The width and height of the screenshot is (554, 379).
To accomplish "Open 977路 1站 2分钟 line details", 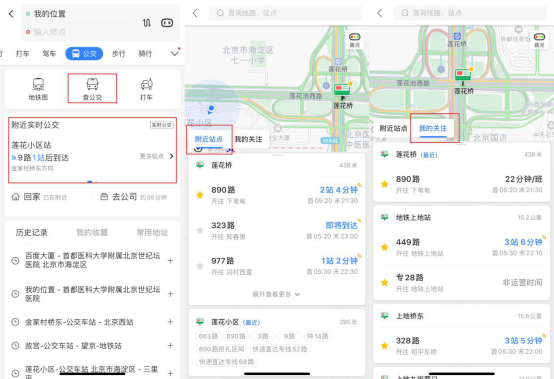I will [277, 266].
